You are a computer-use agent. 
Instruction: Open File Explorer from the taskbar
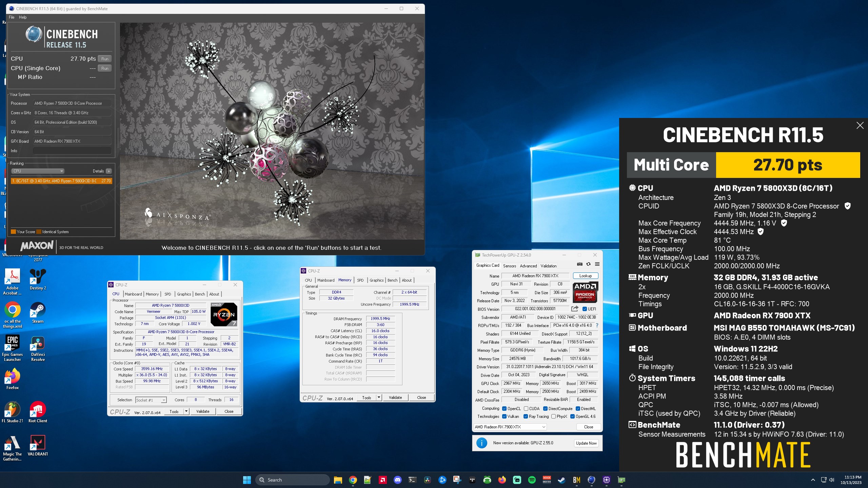tap(338, 480)
